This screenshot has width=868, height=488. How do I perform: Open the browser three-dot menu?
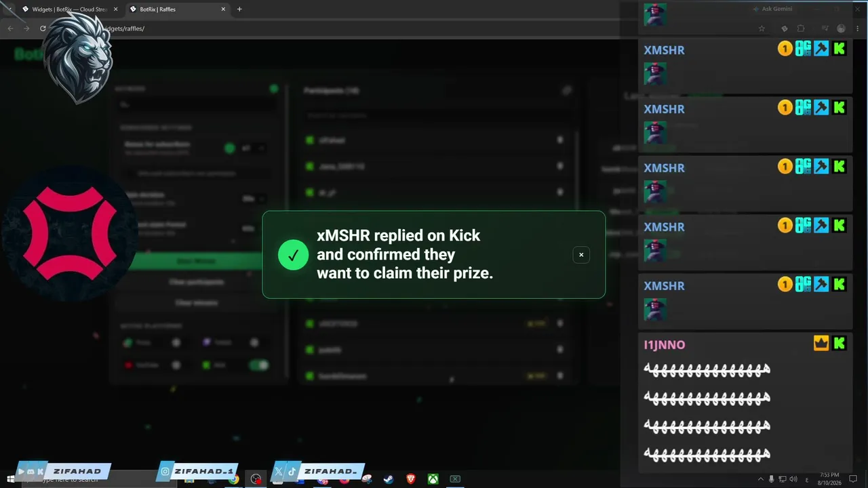pyautogui.click(x=858, y=28)
